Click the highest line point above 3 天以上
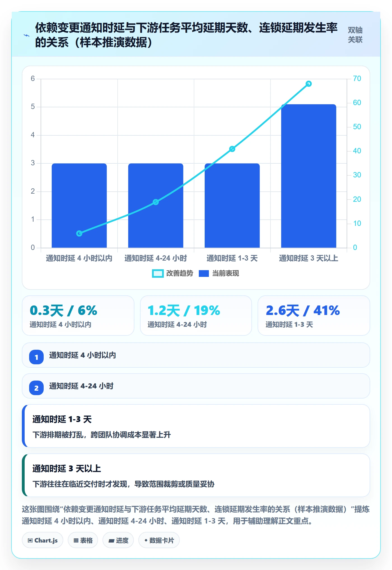The height and width of the screenshot is (570, 392). click(x=309, y=84)
